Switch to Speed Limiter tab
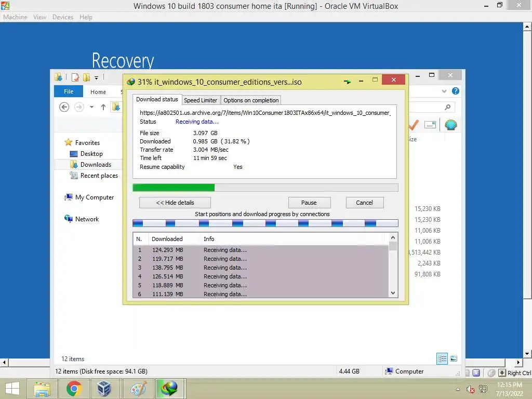532x399 pixels. [x=201, y=100]
